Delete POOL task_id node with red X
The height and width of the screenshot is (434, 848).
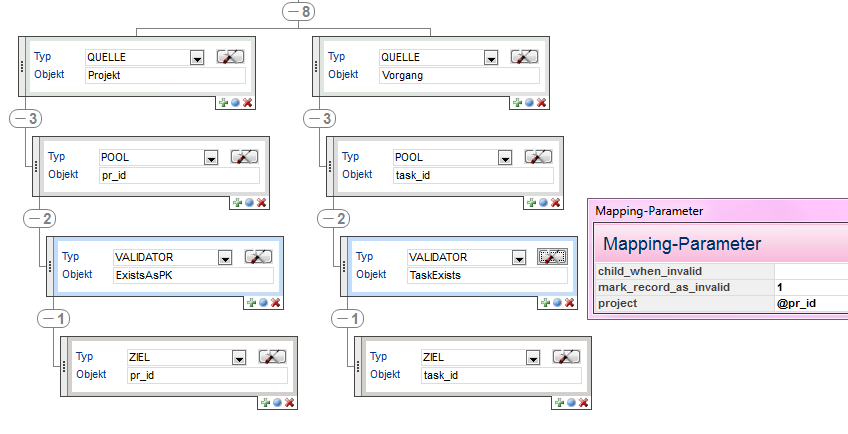coord(555,203)
